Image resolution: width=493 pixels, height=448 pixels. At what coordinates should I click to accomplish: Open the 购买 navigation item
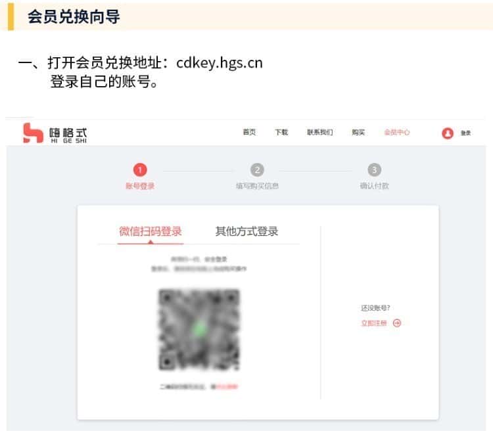[x=358, y=132]
